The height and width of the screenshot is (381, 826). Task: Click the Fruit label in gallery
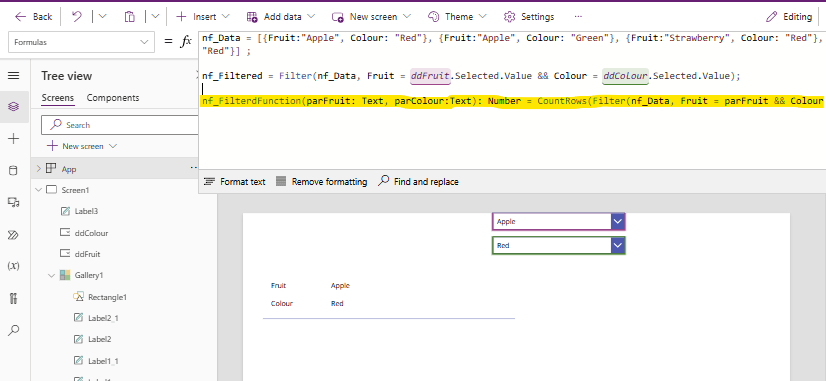tap(278, 286)
